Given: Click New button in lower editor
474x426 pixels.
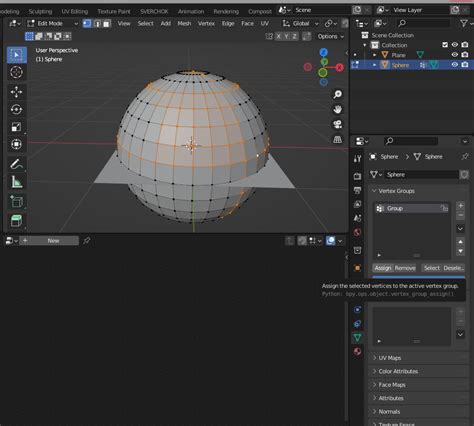Looking at the screenshot, I should point(49,240).
